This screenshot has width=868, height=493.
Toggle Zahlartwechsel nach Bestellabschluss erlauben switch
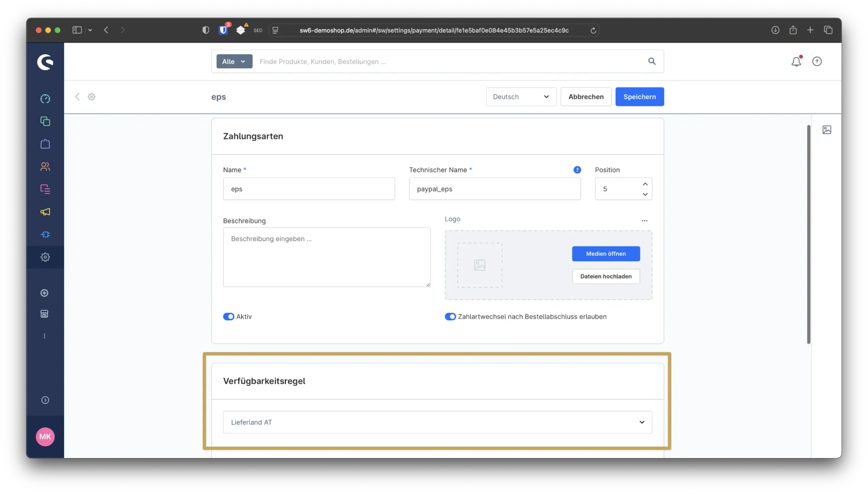click(450, 316)
